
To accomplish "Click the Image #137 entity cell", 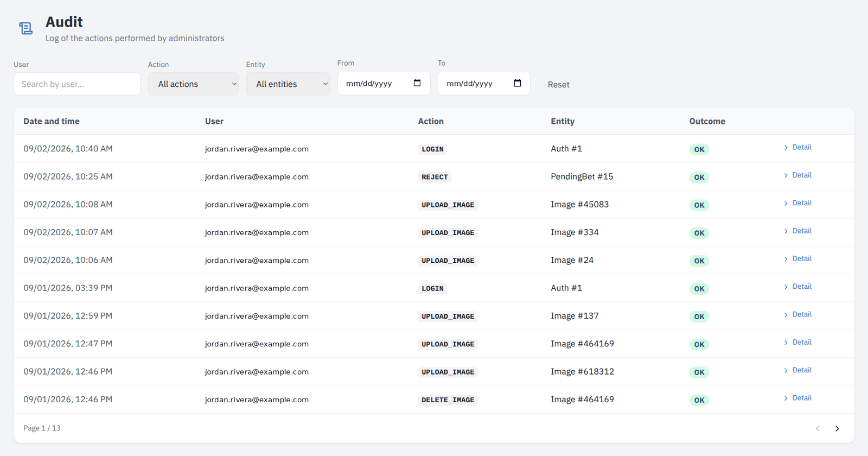I will click(575, 315).
